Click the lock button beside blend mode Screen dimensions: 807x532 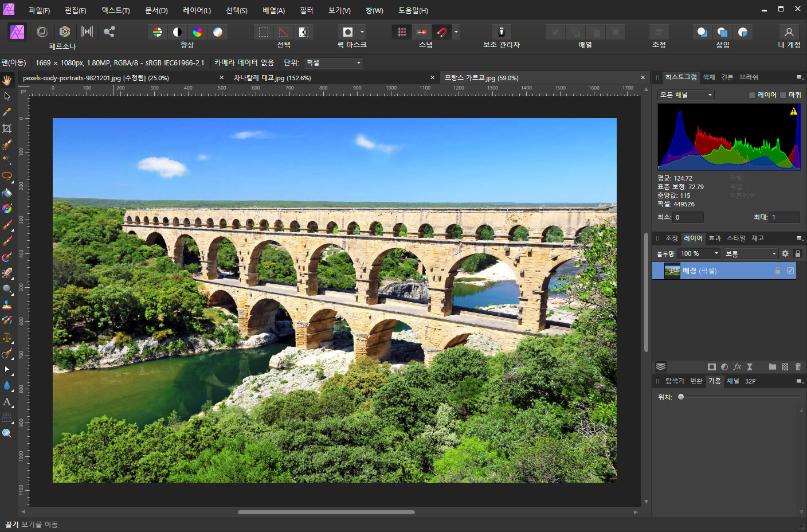(798, 253)
